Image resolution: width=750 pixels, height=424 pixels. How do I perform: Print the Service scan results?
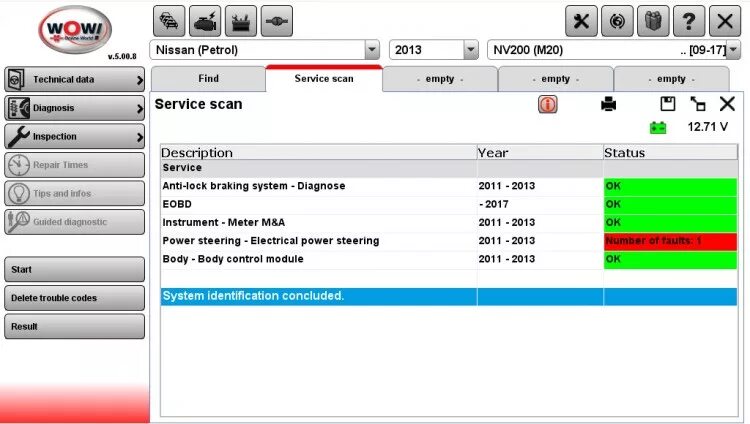[608, 104]
